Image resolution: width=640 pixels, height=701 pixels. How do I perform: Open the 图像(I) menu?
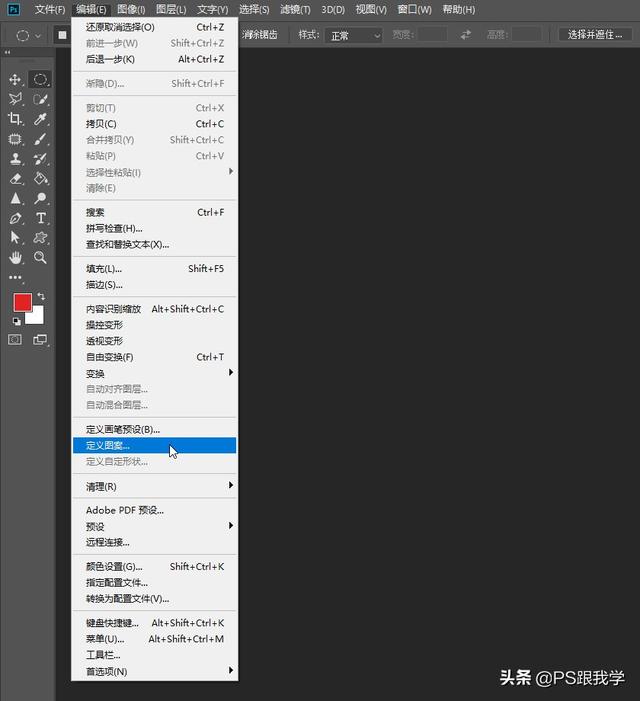click(131, 9)
